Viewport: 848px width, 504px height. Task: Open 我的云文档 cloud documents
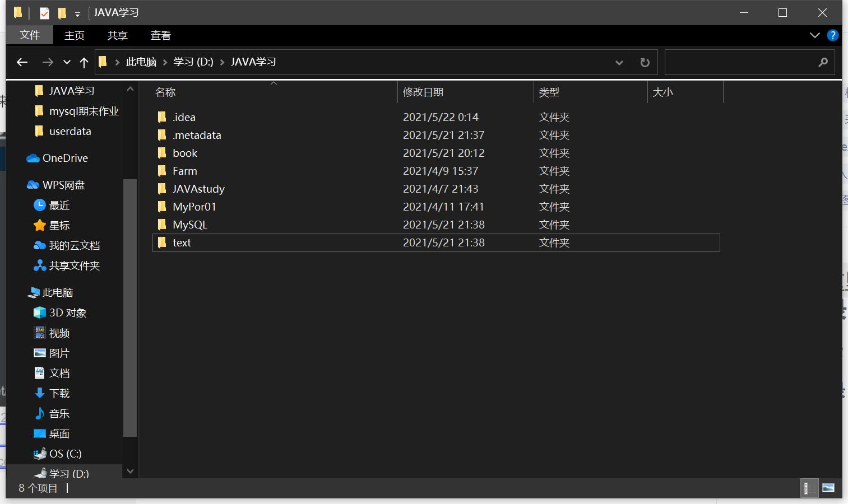point(74,245)
